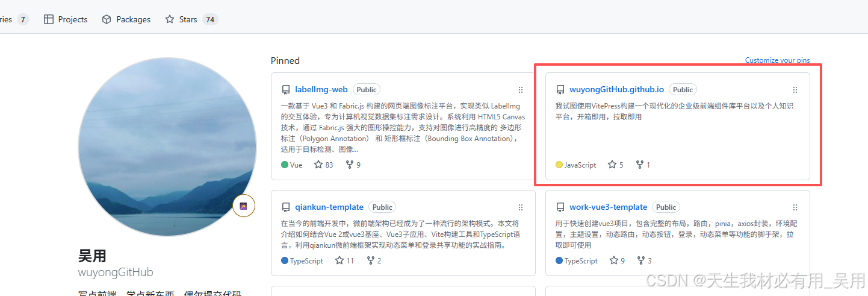View 9 stargazers of work-vue3-template
Image resolution: width=868 pixels, height=296 pixels.
click(x=617, y=261)
